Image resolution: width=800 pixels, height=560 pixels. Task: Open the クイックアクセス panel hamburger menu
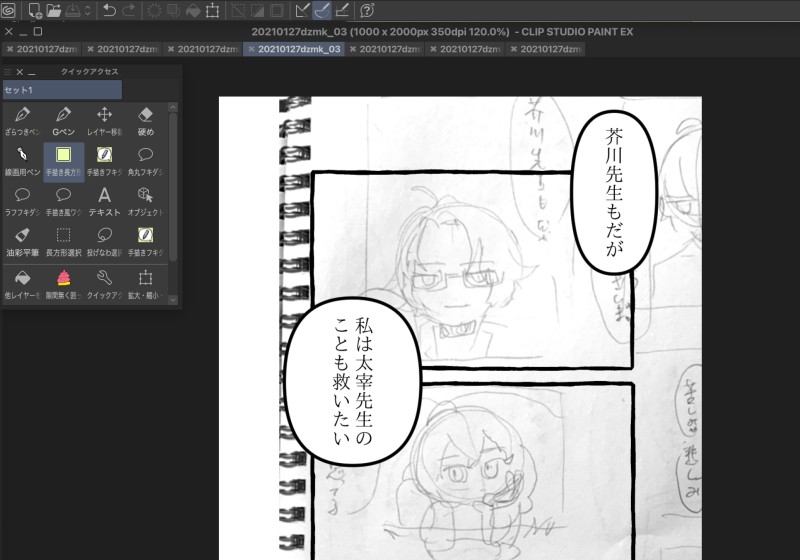click(x=8, y=72)
